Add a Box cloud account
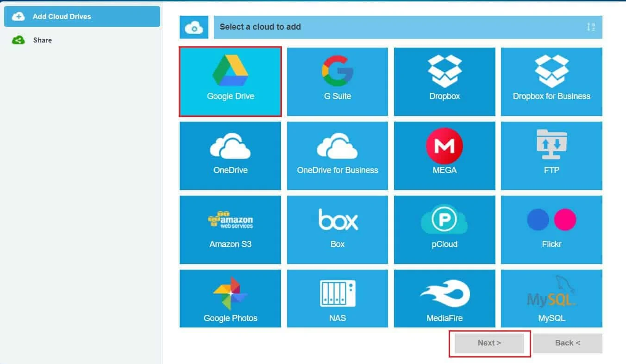The image size is (626, 364). click(337, 229)
